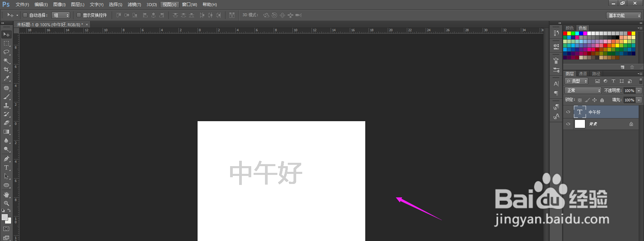Create new swatch button
Screen dimensions: 644x241
click(623, 67)
